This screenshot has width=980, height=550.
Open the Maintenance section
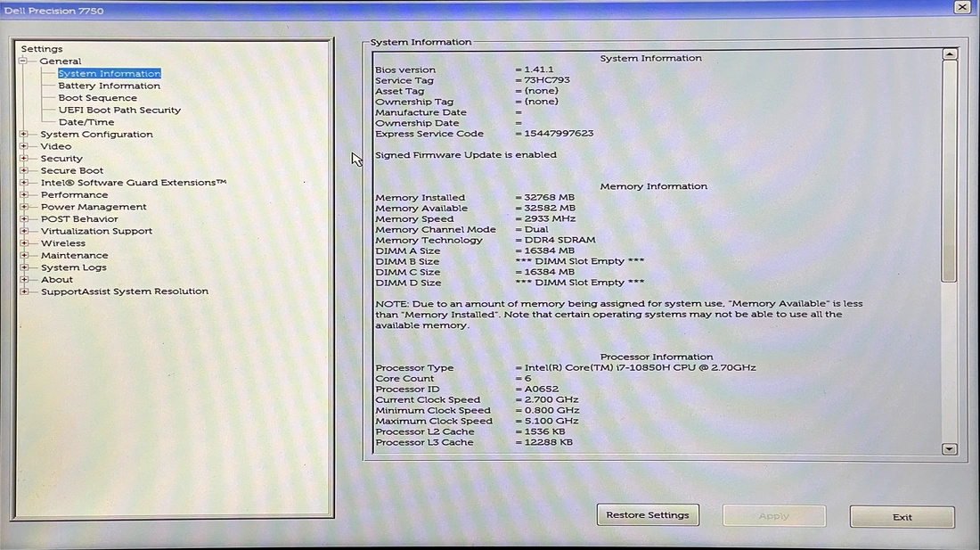74,255
